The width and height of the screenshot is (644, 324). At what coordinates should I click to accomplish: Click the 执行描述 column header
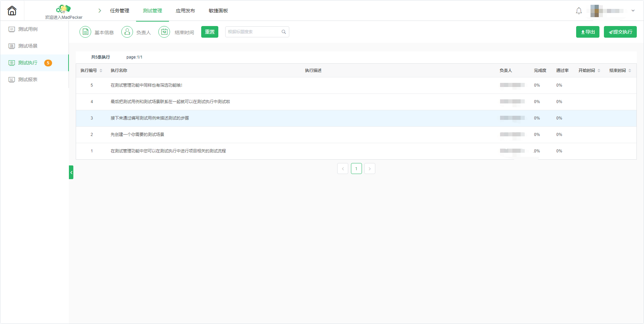[313, 71]
